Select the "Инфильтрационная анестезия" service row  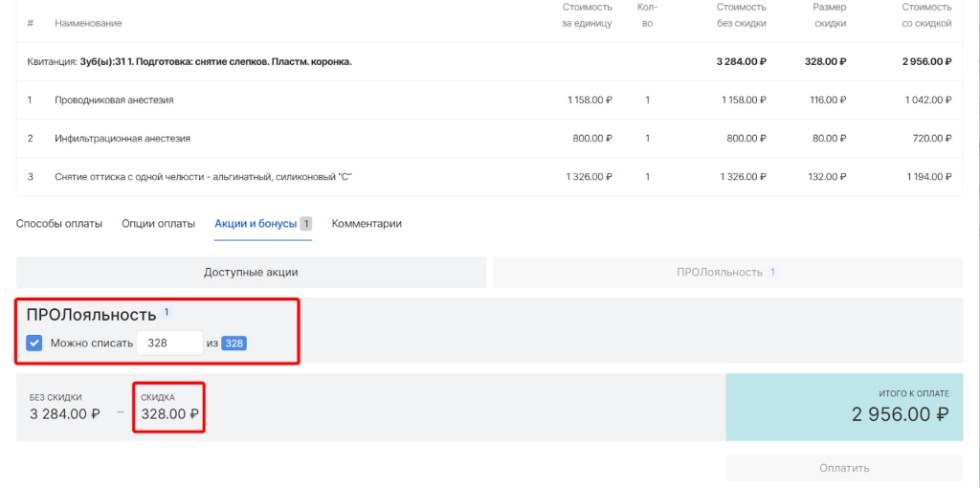[122, 138]
